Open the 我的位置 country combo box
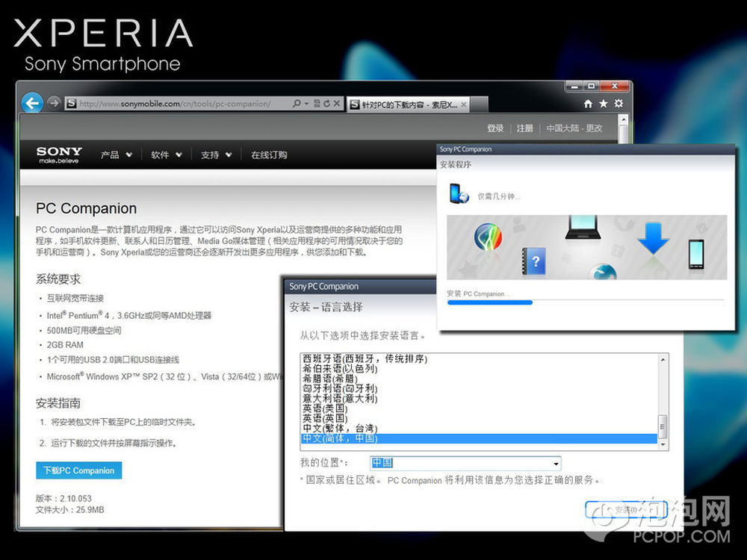This screenshot has height=560, width=747. point(465,463)
